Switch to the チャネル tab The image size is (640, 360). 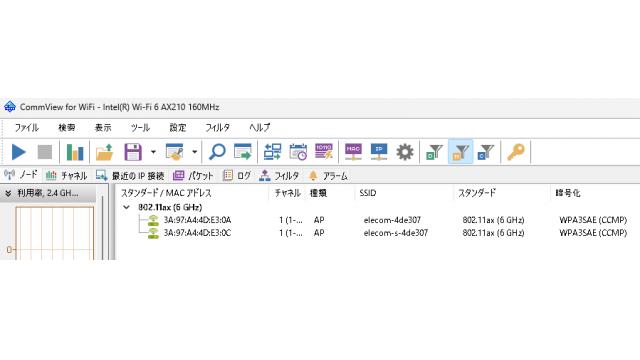point(66,176)
